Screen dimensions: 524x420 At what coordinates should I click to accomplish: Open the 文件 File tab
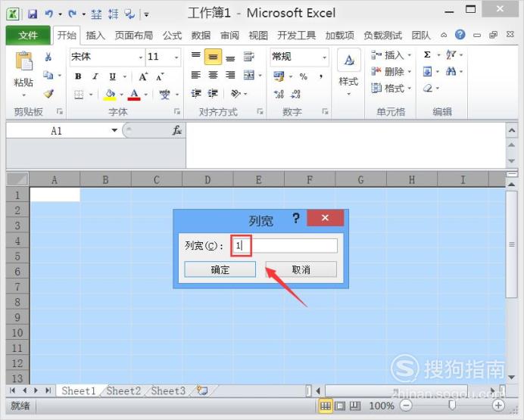pyautogui.click(x=28, y=35)
